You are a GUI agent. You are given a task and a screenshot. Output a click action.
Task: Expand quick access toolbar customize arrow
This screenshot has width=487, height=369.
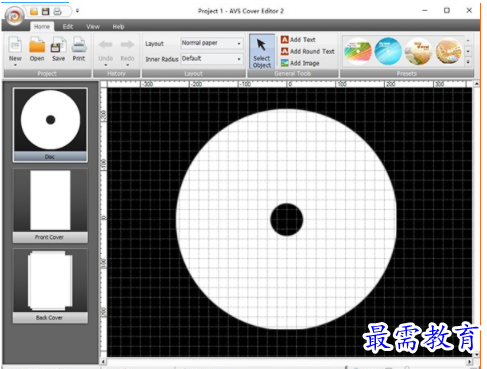click(77, 11)
